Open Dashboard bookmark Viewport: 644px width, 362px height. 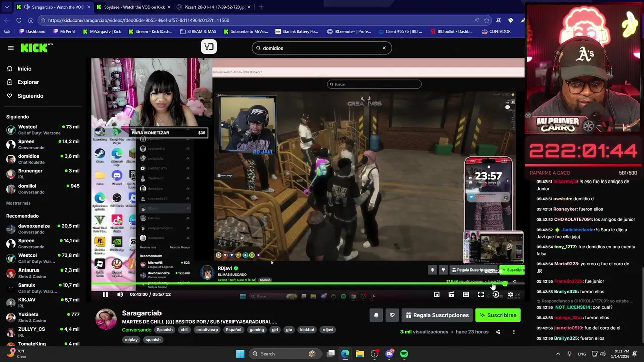31,31
